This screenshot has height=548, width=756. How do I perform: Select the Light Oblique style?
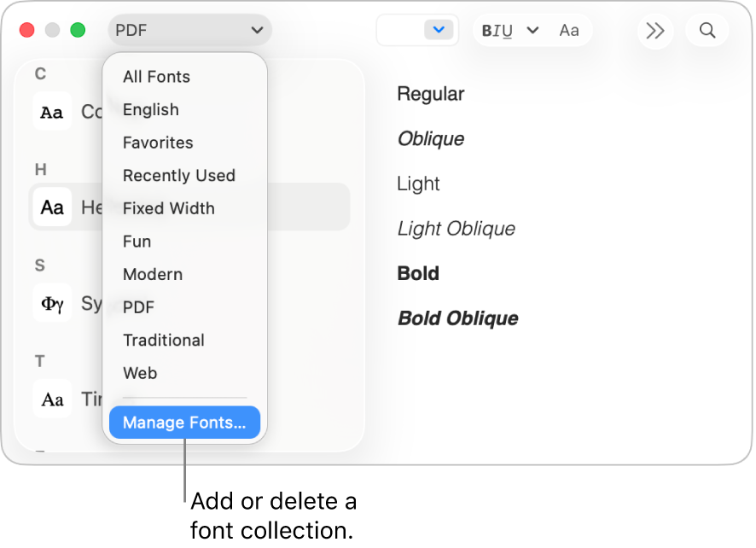tap(456, 228)
